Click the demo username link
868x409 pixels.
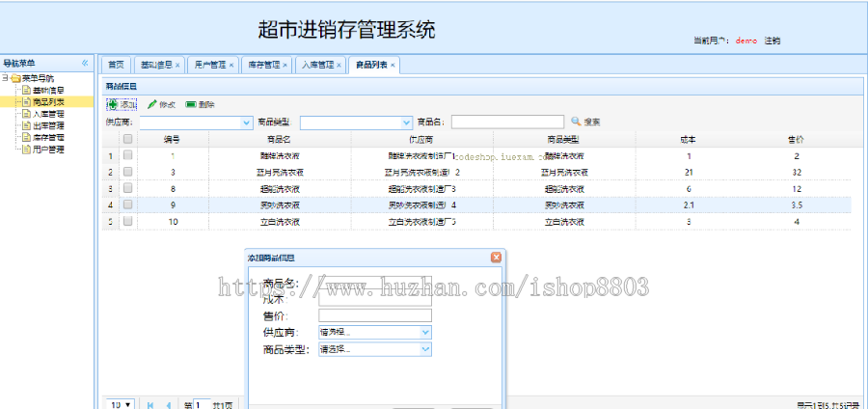tap(746, 41)
